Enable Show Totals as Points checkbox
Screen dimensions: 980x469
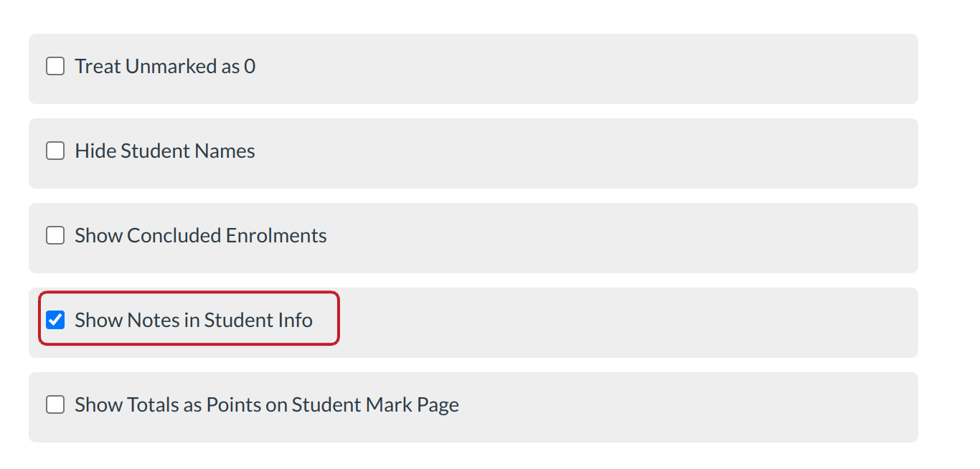coord(55,405)
